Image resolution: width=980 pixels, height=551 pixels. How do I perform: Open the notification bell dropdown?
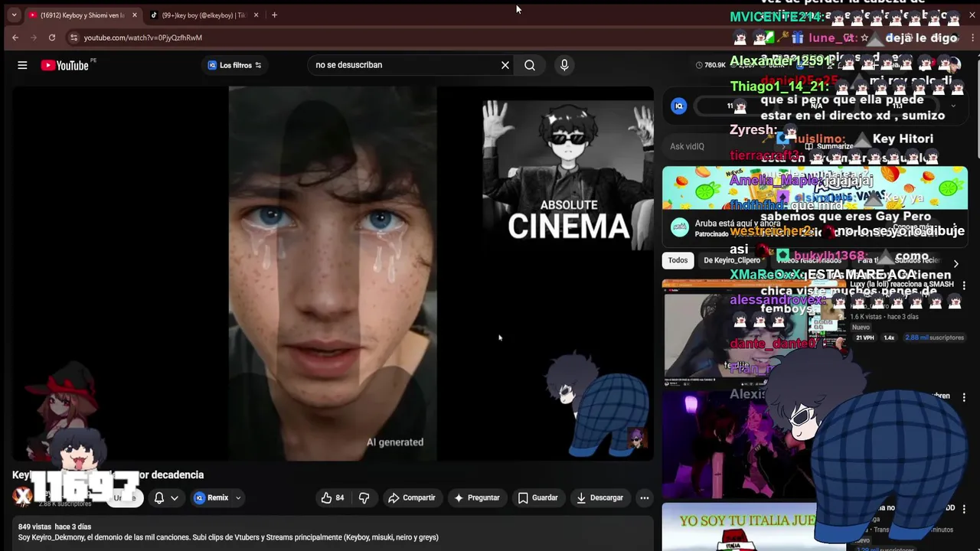click(166, 497)
